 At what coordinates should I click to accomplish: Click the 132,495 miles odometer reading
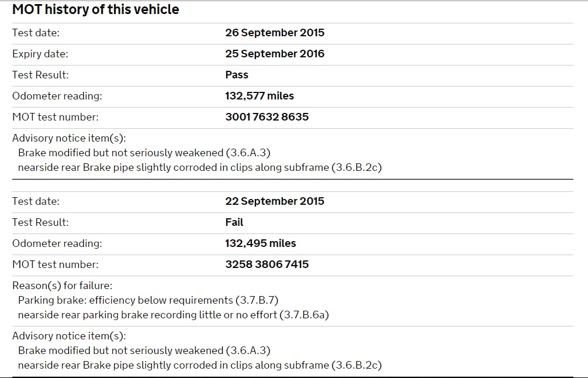click(261, 243)
